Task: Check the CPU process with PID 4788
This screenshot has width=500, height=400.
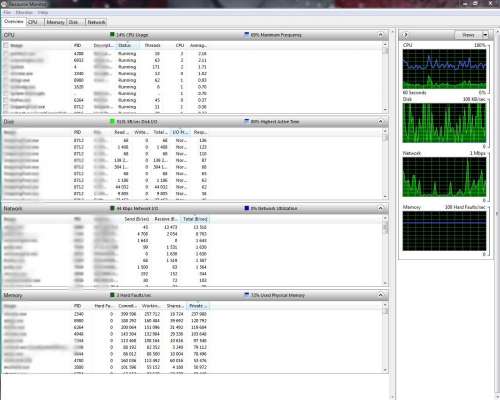Action: [x=6, y=54]
